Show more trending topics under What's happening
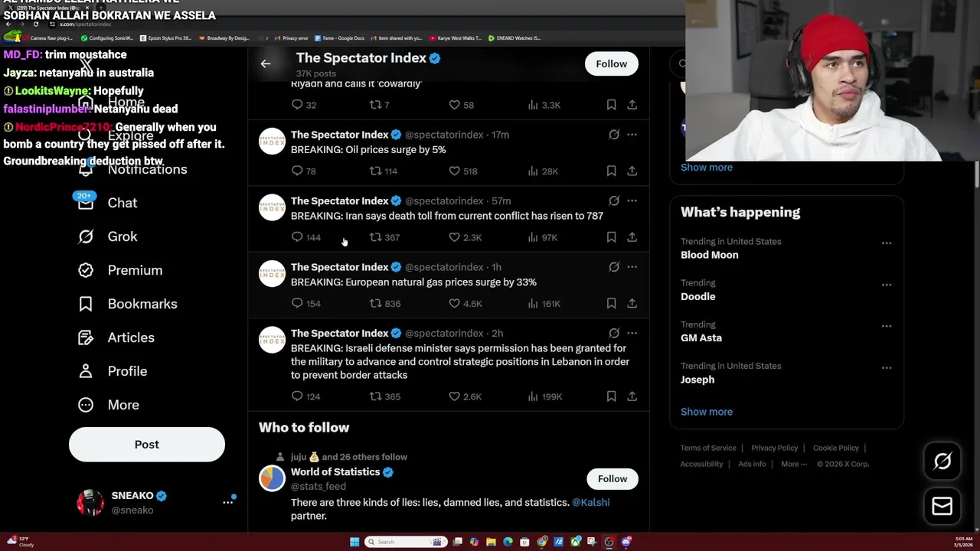This screenshot has height=551, width=980. (707, 412)
